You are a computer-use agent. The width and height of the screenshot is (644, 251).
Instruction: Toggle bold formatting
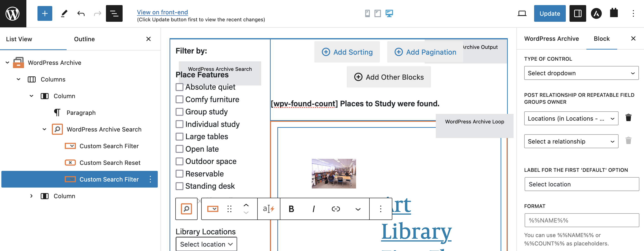coord(291,209)
